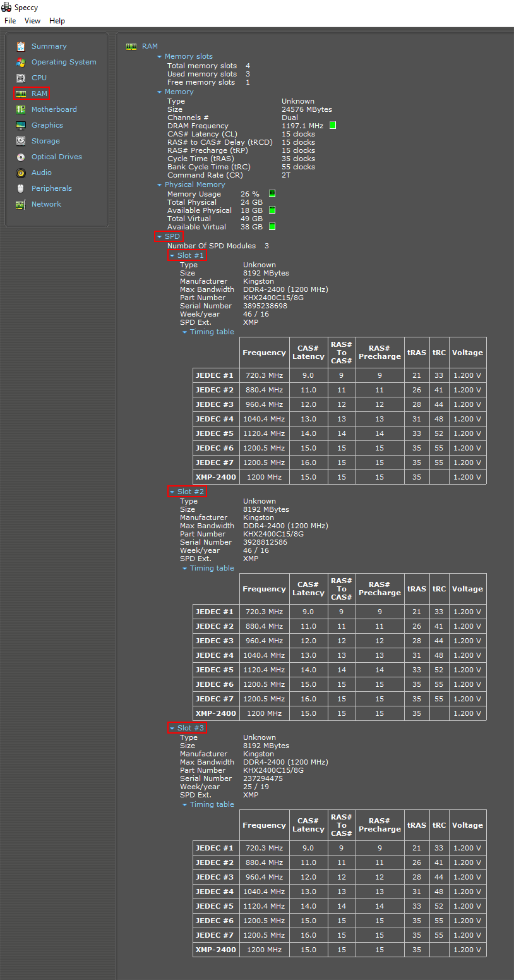
Task: Open the Audio section label
Action: tap(42, 172)
